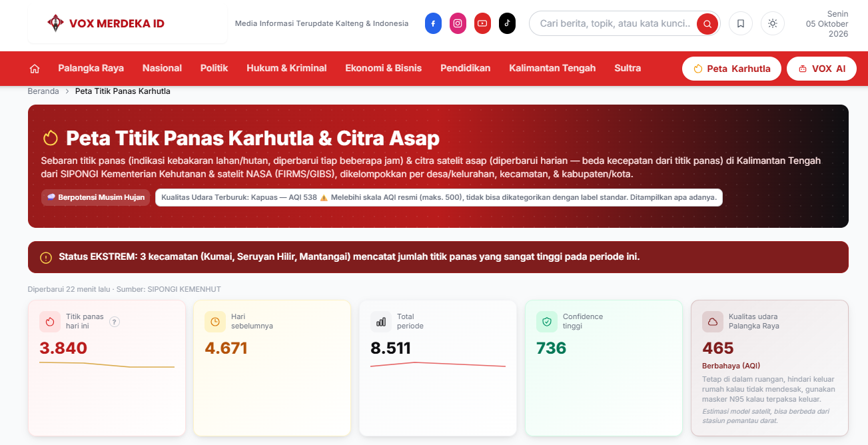Image resolution: width=868 pixels, height=445 pixels.
Task: Open the Sultra section
Action: [x=628, y=68]
